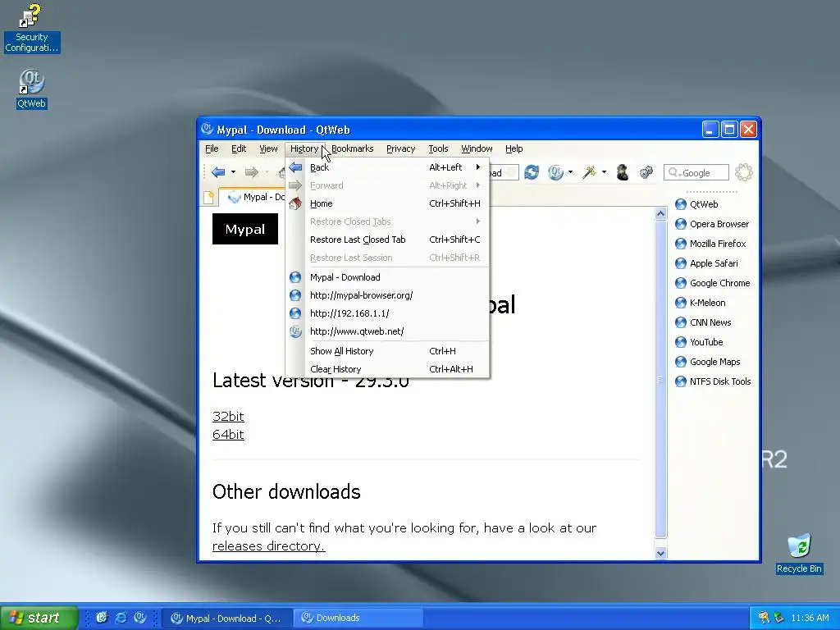Choose Home in the History menu
The height and width of the screenshot is (630, 840).
[387, 203]
